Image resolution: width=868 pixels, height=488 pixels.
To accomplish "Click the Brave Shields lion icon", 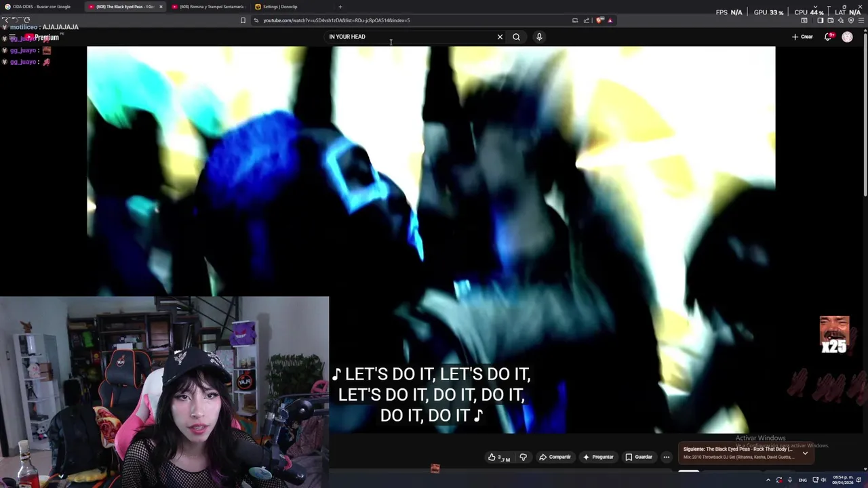I will pyautogui.click(x=599, y=20).
